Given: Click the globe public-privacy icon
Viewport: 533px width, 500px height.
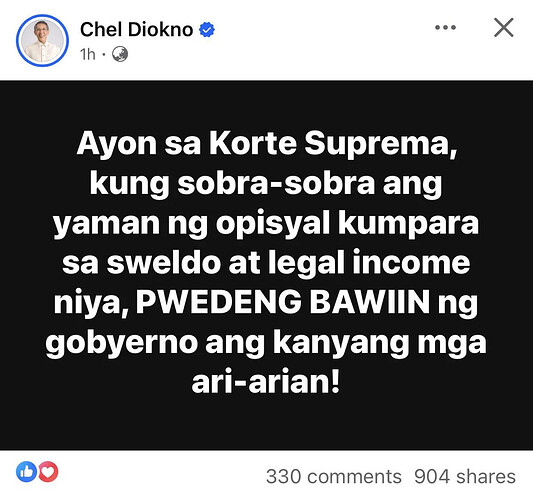Looking at the screenshot, I should (120, 54).
